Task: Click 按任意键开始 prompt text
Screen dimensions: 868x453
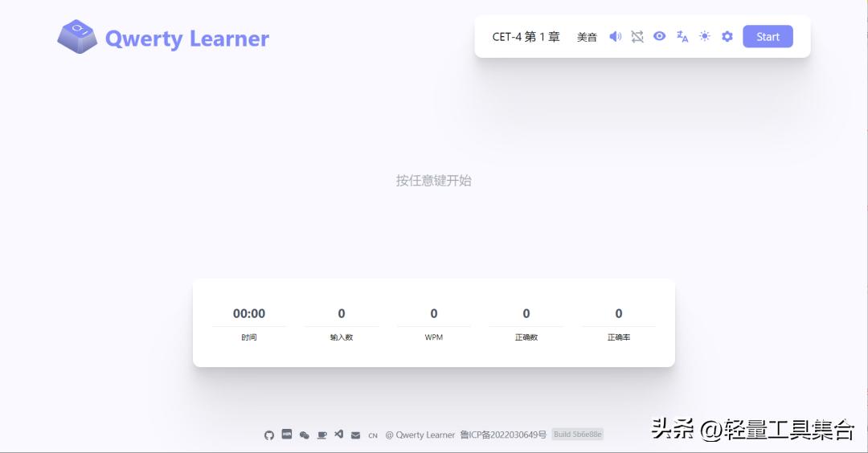Action: coord(433,180)
